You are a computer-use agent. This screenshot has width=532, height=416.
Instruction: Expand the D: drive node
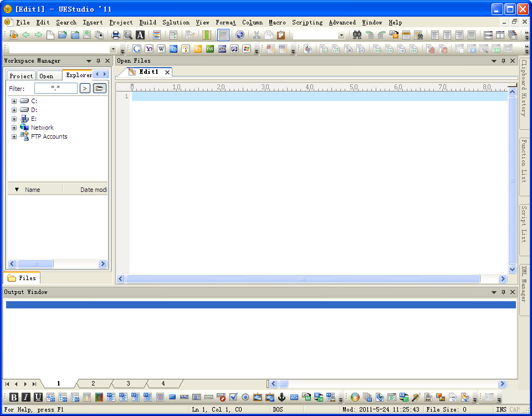point(14,110)
